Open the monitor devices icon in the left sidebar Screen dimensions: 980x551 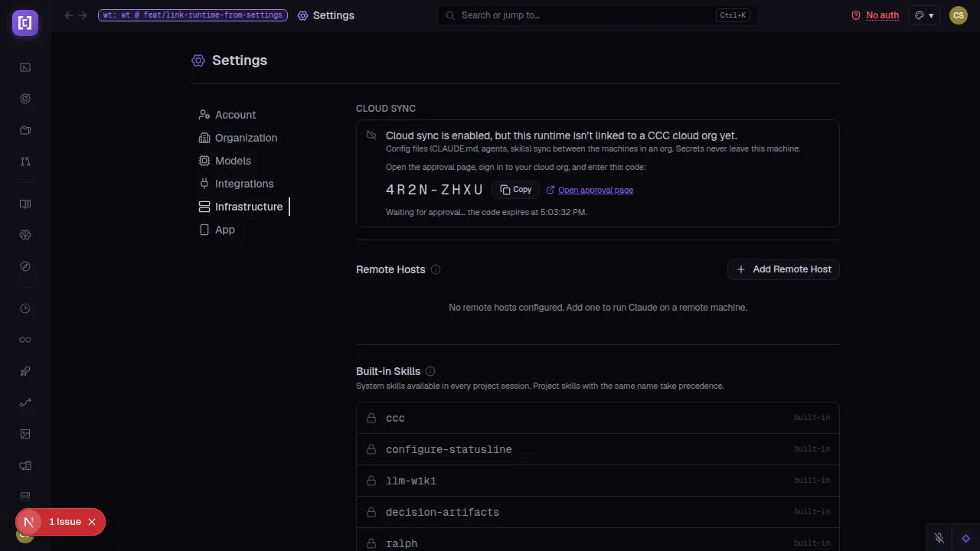pyautogui.click(x=25, y=465)
